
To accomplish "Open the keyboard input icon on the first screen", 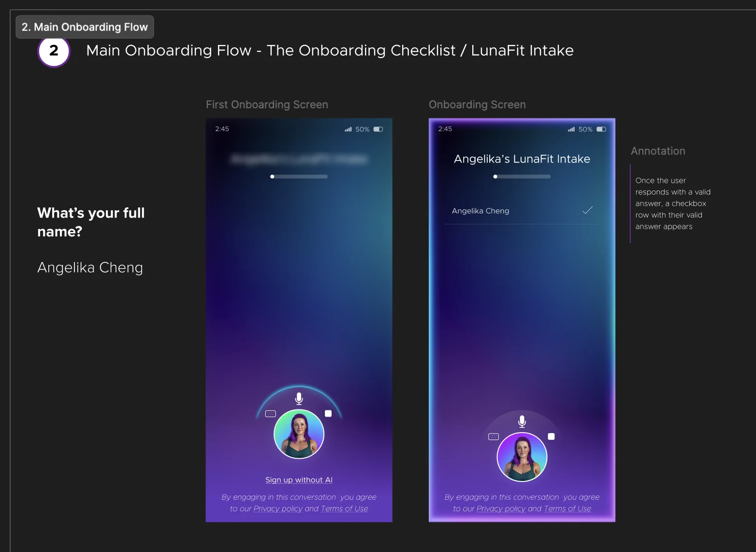I will (x=270, y=413).
